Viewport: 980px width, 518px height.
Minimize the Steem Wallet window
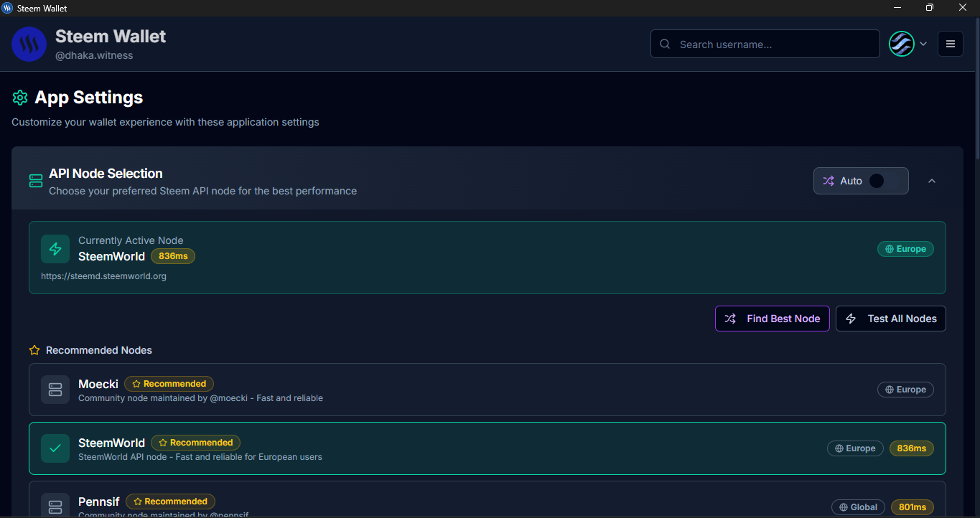(897, 8)
